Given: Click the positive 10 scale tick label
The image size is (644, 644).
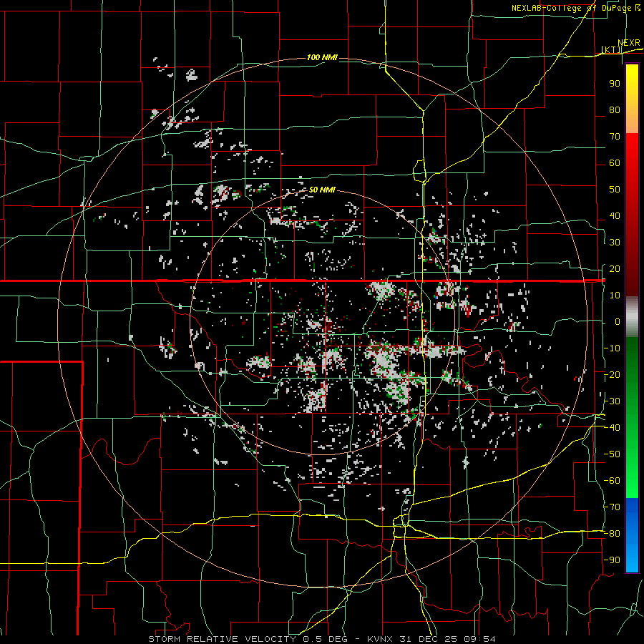Looking at the screenshot, I should [615, 296].
